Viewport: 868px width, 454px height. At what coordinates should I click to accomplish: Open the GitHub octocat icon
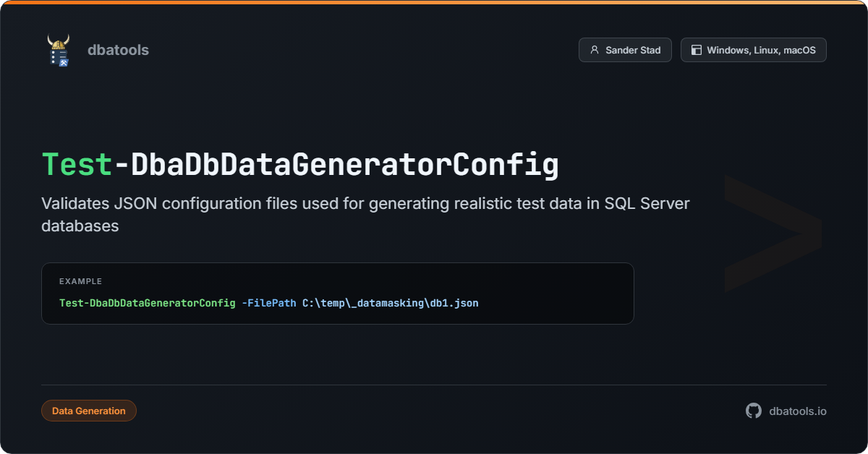(754, 411)
